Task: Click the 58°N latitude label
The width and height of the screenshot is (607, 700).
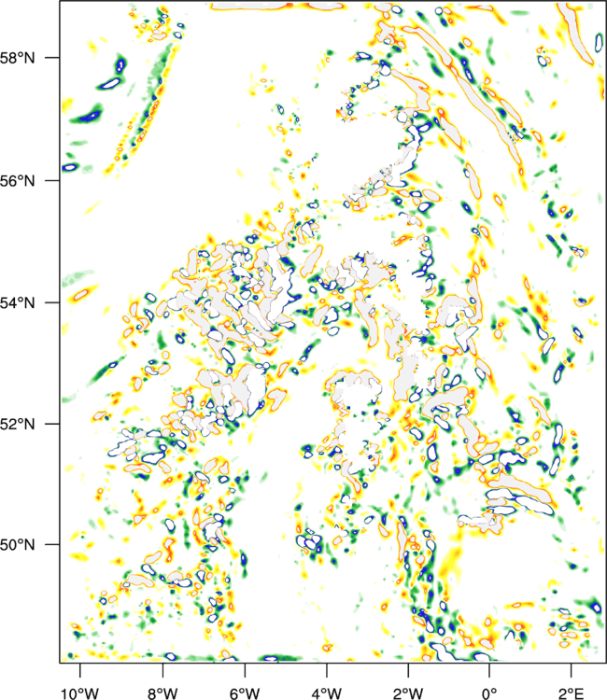Action: [18, 58]
